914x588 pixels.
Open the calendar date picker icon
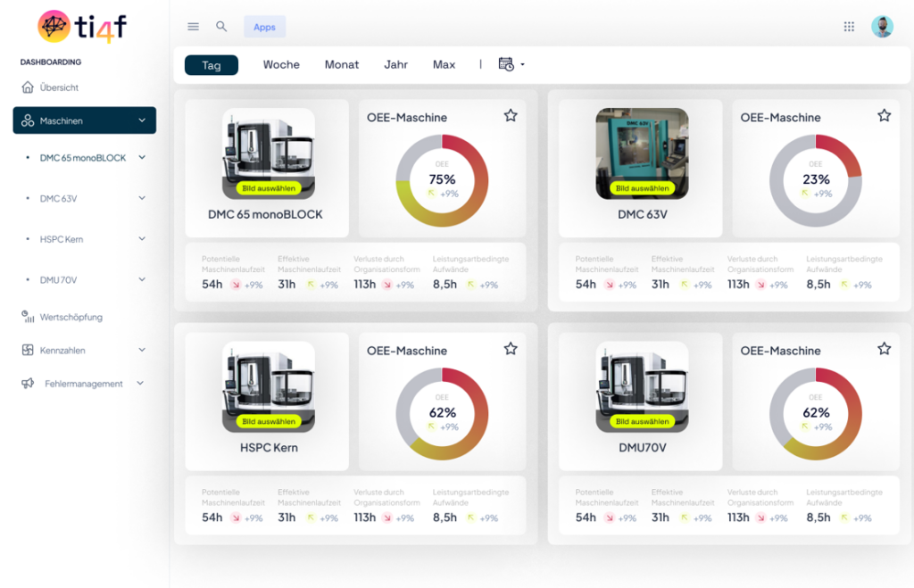click(x=506, y=64)
